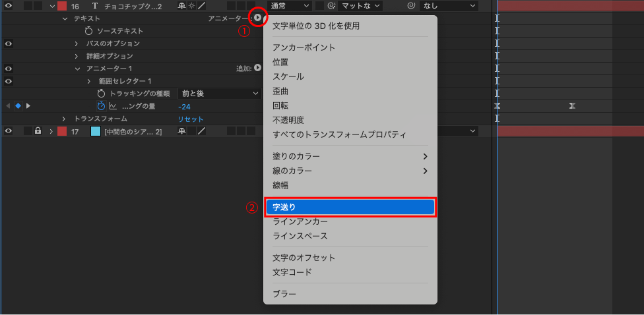644x315 pixels.
Task: Click the 追加 arrow button on アニメーター 1
Action: tap(257, 68)
